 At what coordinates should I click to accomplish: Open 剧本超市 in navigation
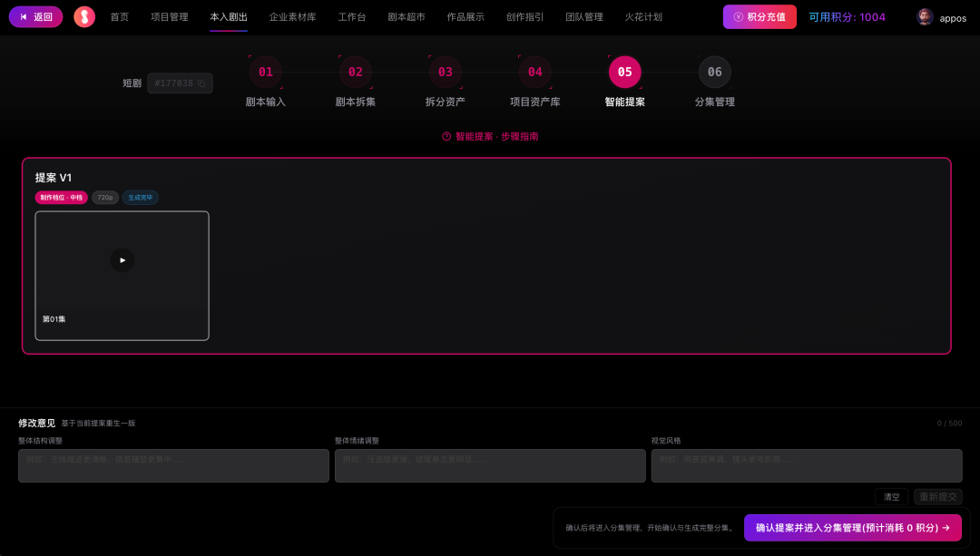click(x=407, y=17)
